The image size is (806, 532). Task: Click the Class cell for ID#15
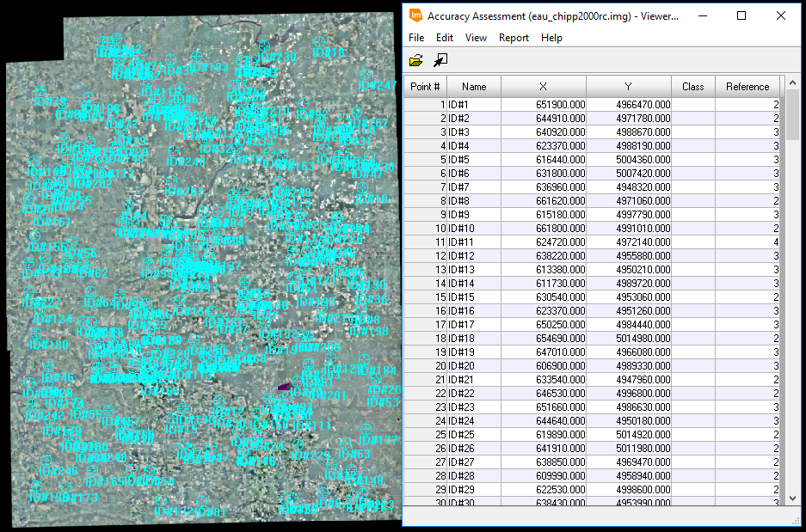point(693,297)
